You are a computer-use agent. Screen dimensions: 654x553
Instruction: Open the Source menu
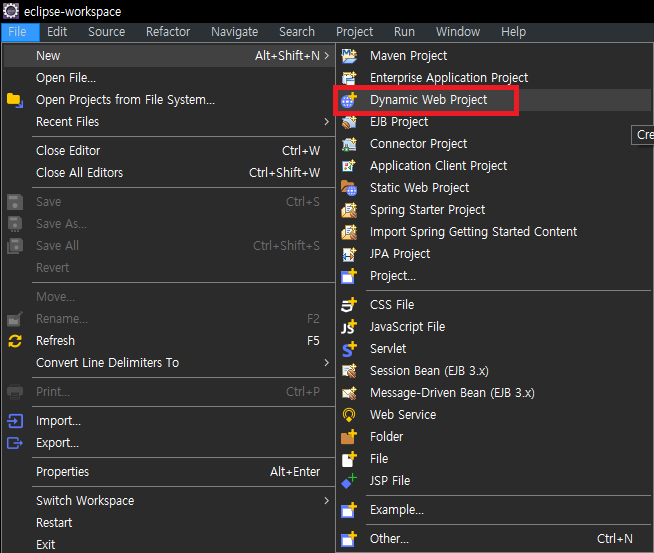[x=106, y=32]
